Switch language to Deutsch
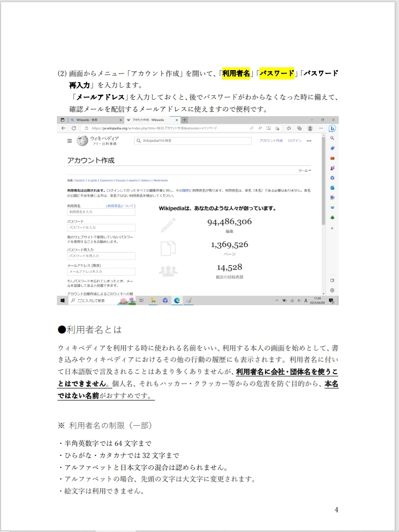Image resolution: width=399 pixels, height=532 pixels. 80,180
